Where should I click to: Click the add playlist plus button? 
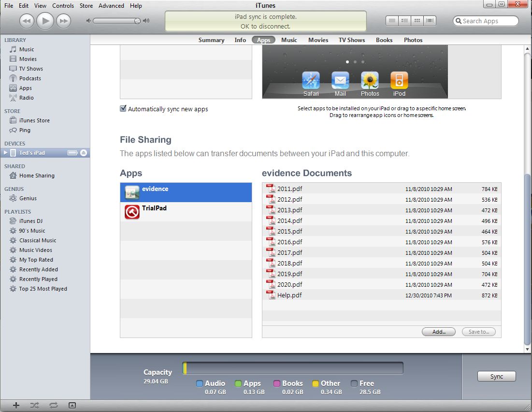[x=16, y=405]
